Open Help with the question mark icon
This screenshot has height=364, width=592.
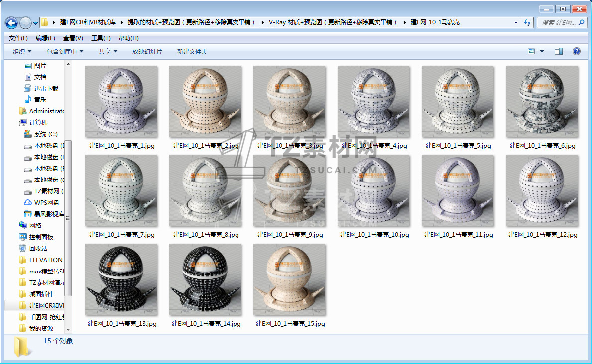tap(577, 51)
